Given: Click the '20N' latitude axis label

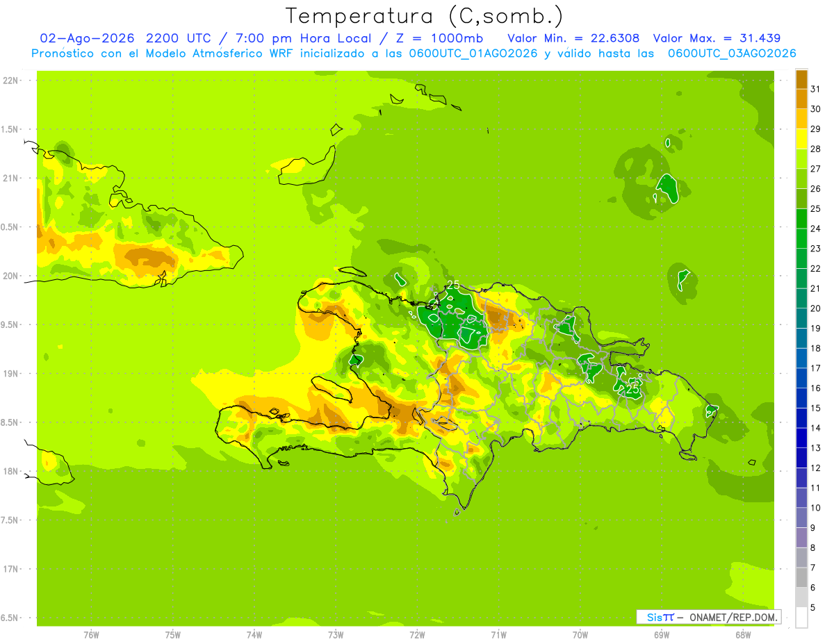Looking at the screenshot, I should tap(12, 276).
